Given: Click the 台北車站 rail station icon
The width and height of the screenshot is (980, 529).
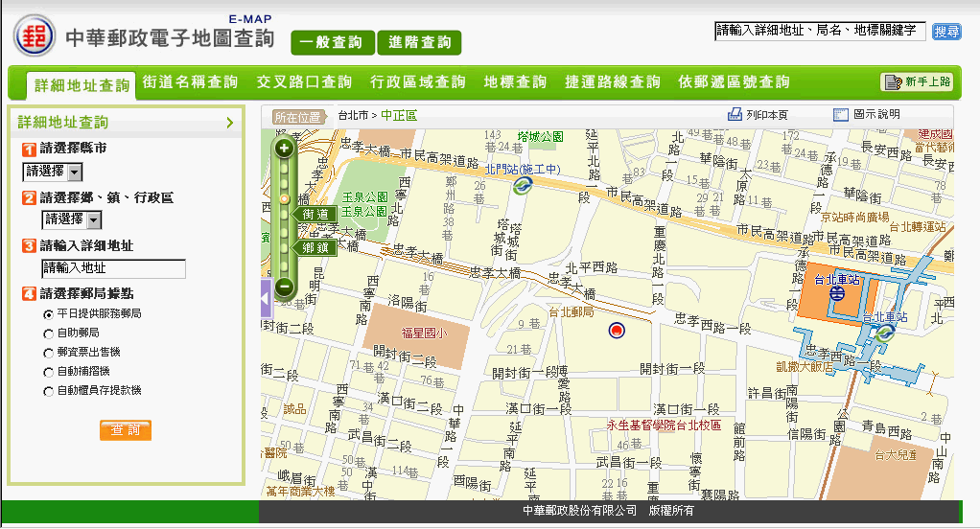Looking at the screenshot, I should tap(837, 293).
